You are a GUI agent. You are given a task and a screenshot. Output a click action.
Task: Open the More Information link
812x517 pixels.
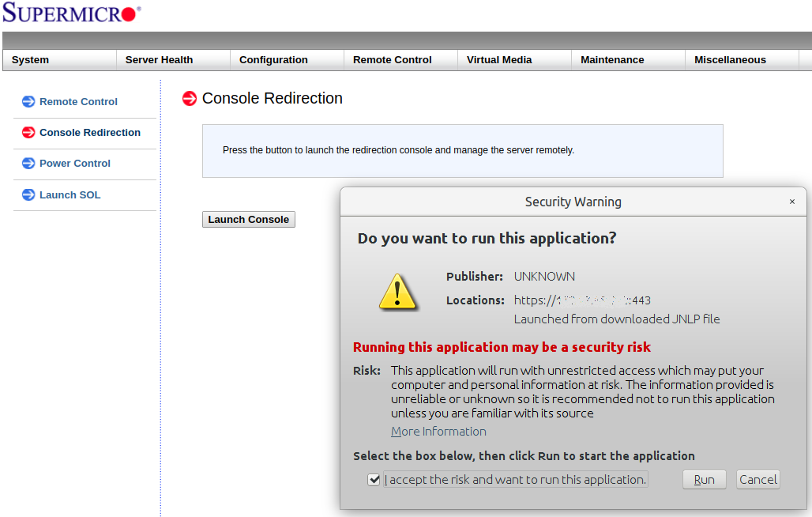coord(438,432)
